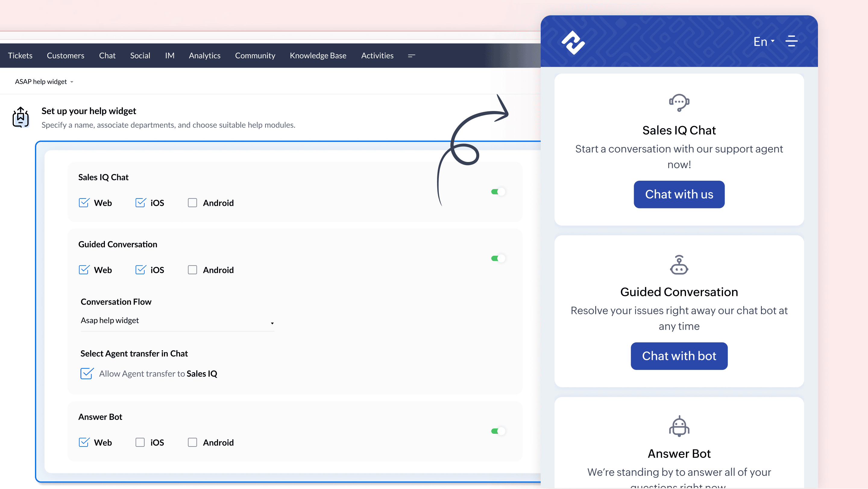Open the En language dropdown
This screenshot has width=868, height=489.
pyautogui.click(x=763, y=42)
